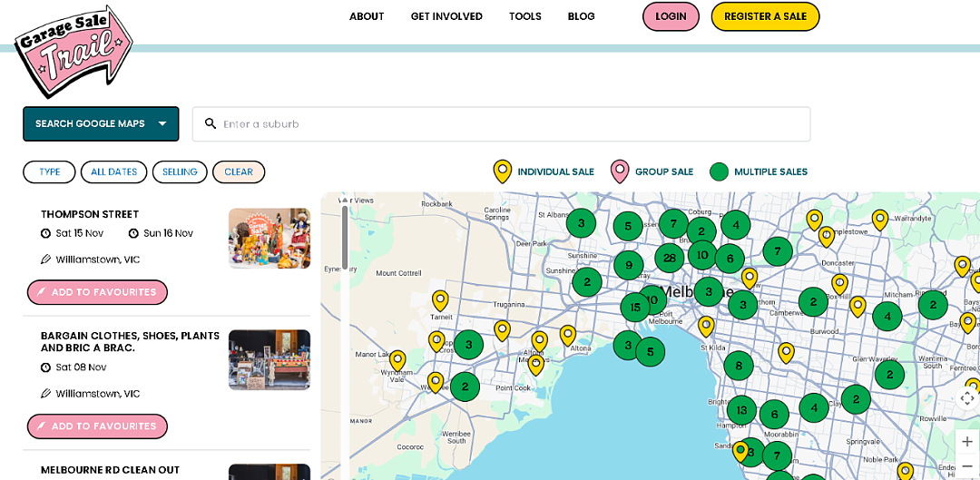Click the 4 sales cluster near Mitcham
The height and width of the screenshot is (480, 980).
(887, 317)
